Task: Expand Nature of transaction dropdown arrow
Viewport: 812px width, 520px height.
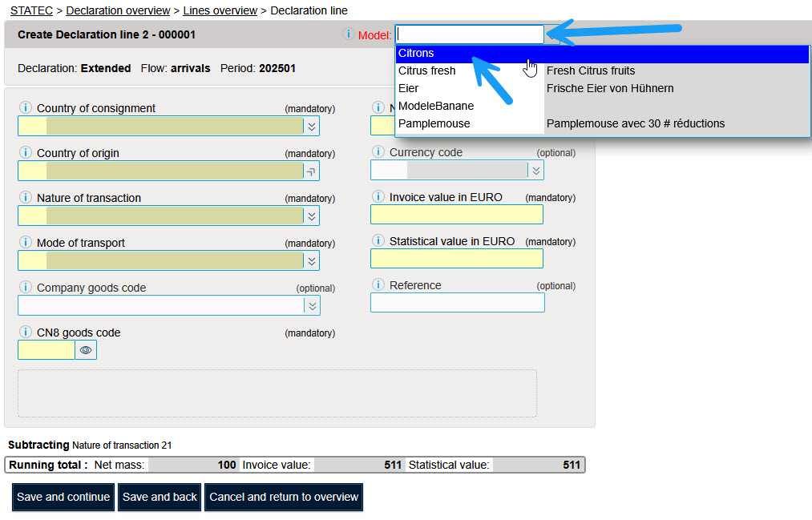Action: [x=312, y=216]
